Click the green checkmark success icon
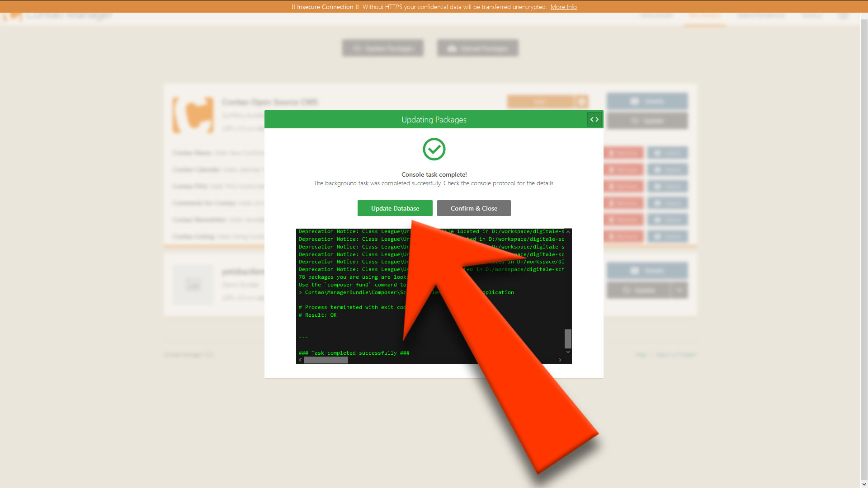Viewport: 868px width, 488px height. 434,149
